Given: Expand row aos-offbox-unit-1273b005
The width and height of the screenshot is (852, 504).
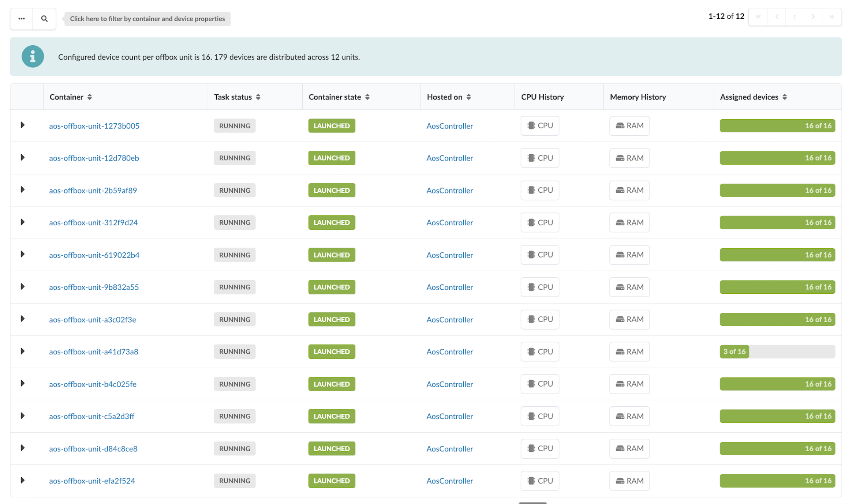Looking at the screenshot, I should tap(22, 125).
